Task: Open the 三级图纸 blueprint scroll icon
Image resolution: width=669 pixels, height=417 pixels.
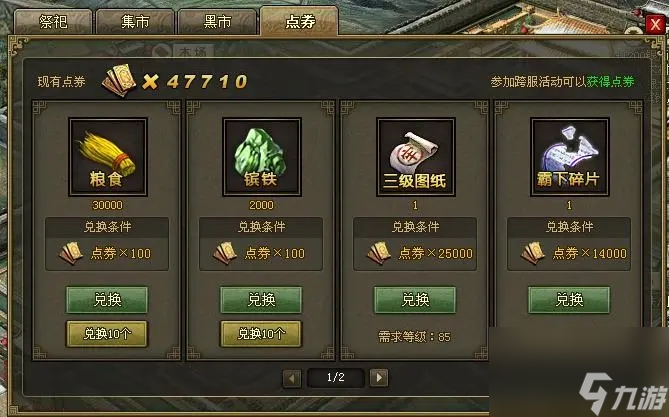Action: 416,157
